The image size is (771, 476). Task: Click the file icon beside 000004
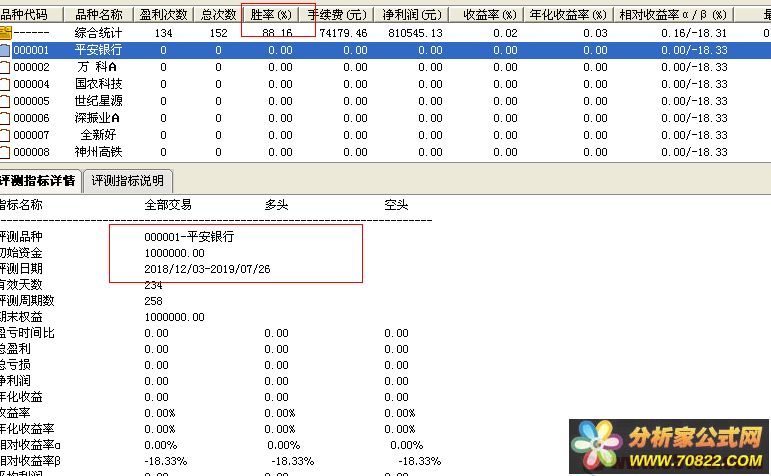click(5, 84)
